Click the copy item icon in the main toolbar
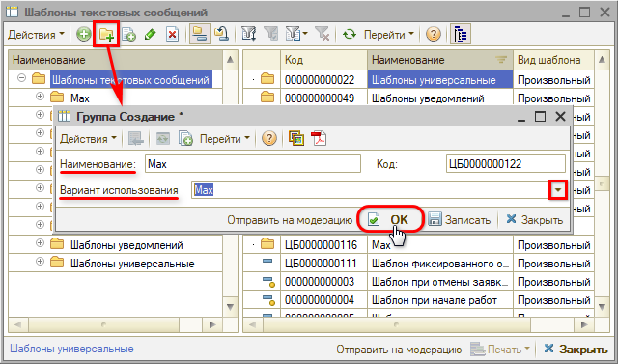The height and width of the screenshot is (364, 618). 128,34
